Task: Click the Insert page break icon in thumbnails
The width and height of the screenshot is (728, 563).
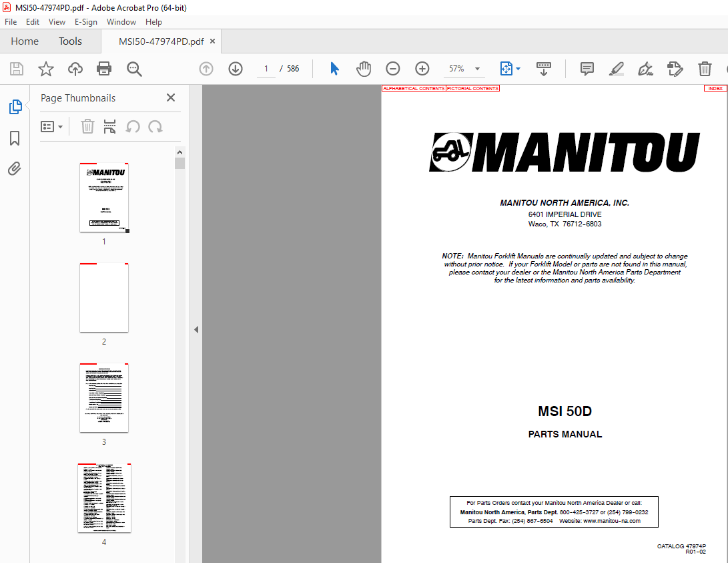Action: click(x=109, y=126)
